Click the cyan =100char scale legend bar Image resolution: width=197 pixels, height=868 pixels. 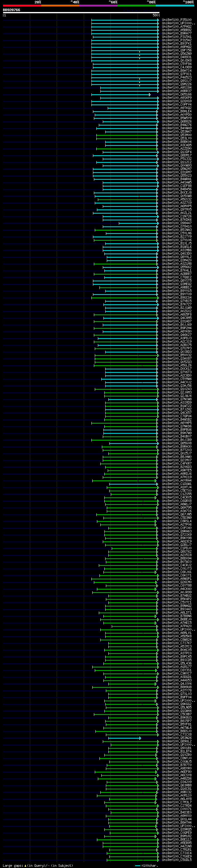(x=137, y=865)
